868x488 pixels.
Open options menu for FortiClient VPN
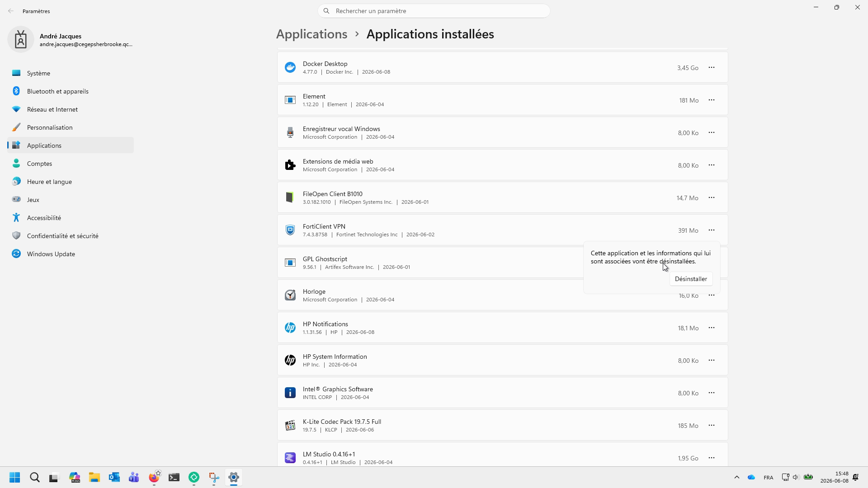tap(712, 230)
